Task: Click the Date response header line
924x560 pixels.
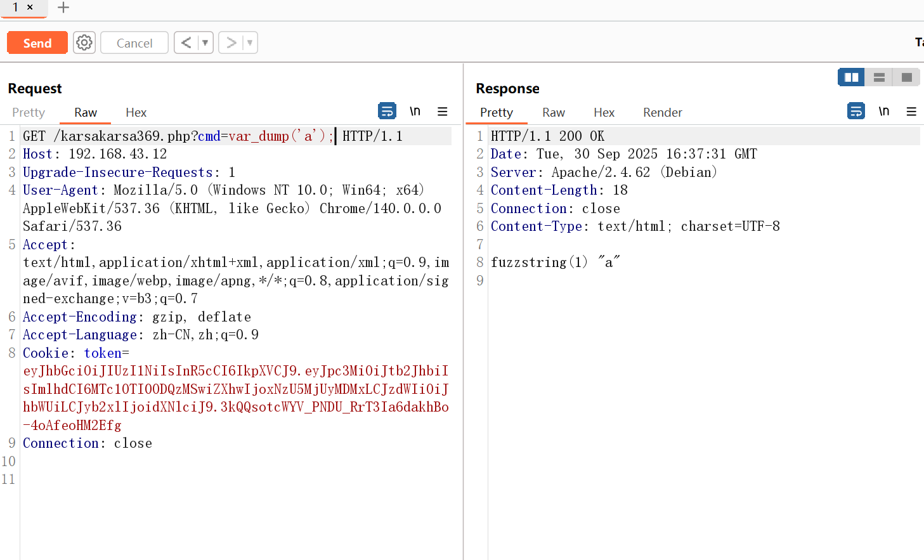Action: point(624,154)
